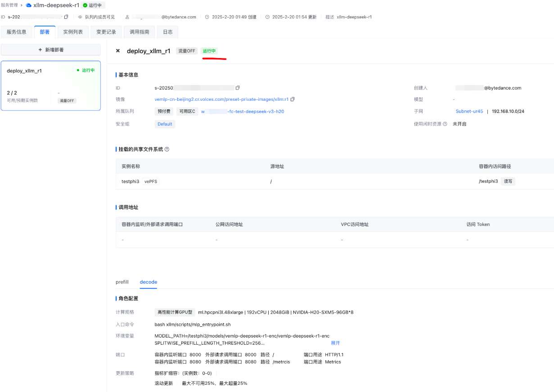Click the 滚动更新 strategy label

pos(164,383)
